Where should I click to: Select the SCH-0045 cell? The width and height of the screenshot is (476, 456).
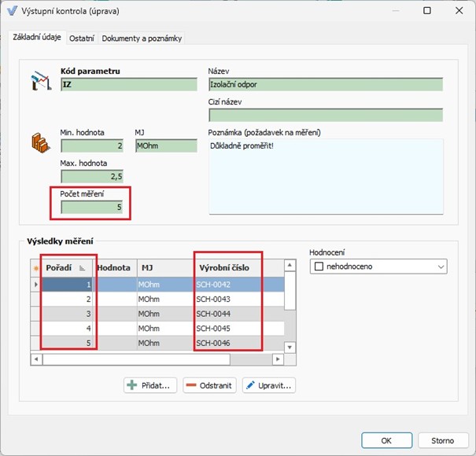238,329
